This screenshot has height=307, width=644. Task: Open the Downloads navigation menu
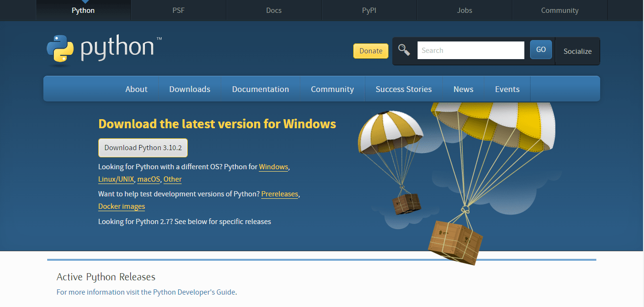pyautogui.click(x=190, y=89)
